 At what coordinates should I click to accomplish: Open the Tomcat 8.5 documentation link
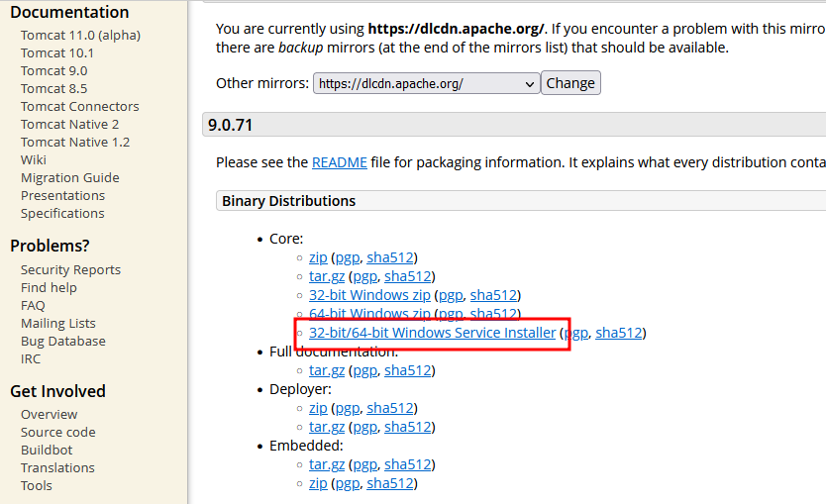(54, 89)
